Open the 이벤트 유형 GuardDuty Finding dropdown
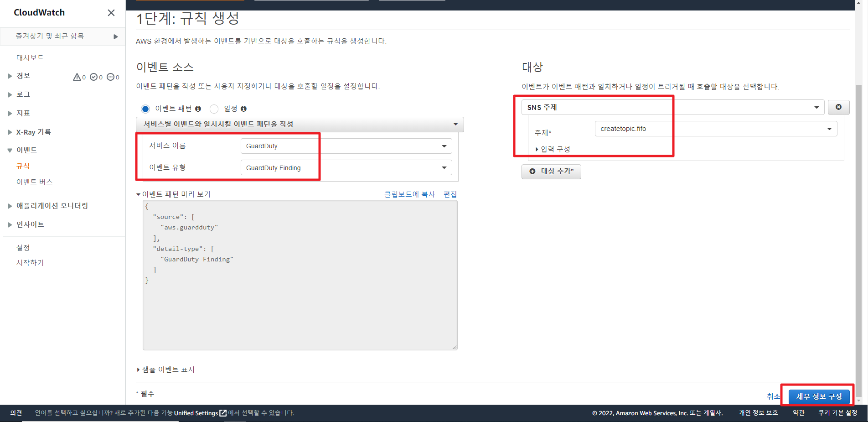The width and height of the screenshot is (868, 422). tap(346, 168)
